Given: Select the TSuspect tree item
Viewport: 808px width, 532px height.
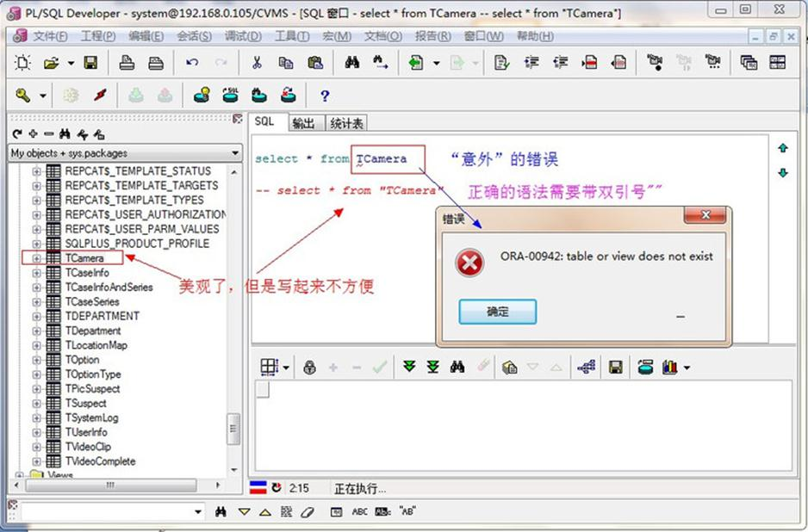Looking at the screenshot, I should [86, 403].
